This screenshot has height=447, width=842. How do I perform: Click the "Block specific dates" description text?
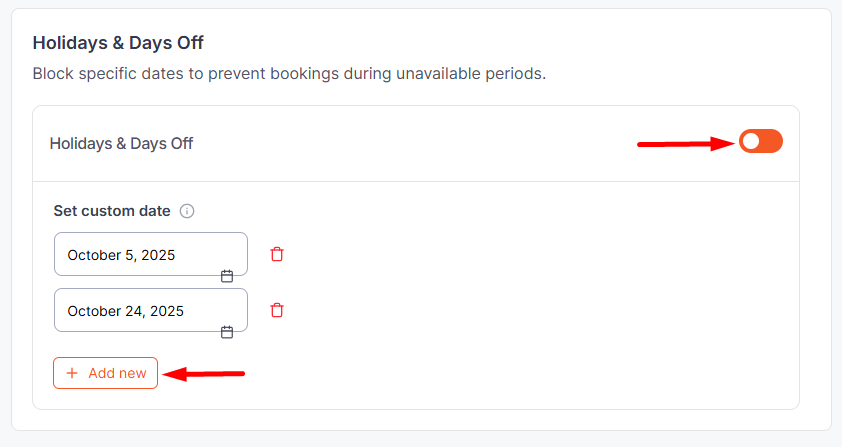[289, 74]
